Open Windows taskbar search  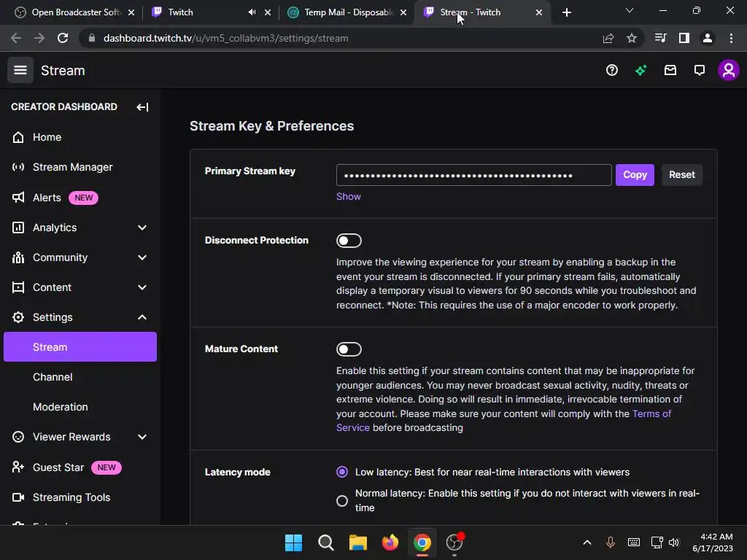(326, 542)
